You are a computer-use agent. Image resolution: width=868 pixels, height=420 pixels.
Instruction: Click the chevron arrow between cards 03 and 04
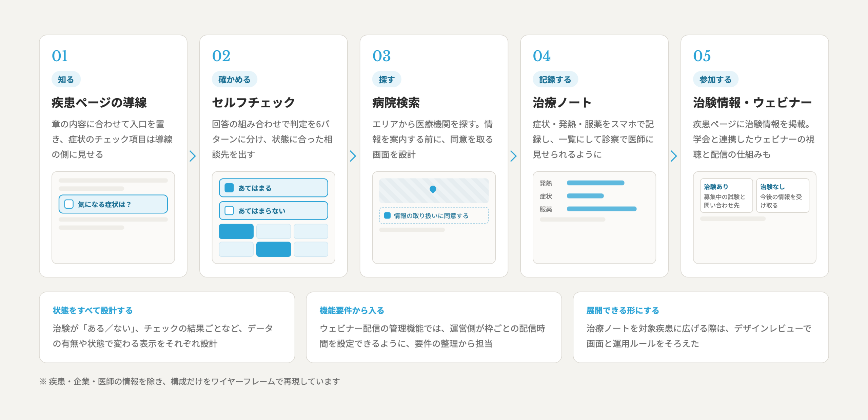tap(513, 156)
